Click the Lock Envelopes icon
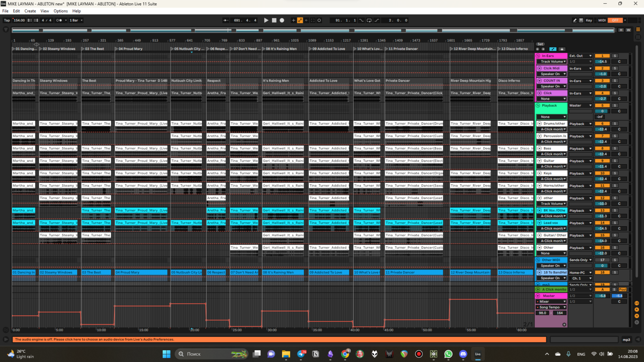This screenshot has width=644, height=362. 562,49
